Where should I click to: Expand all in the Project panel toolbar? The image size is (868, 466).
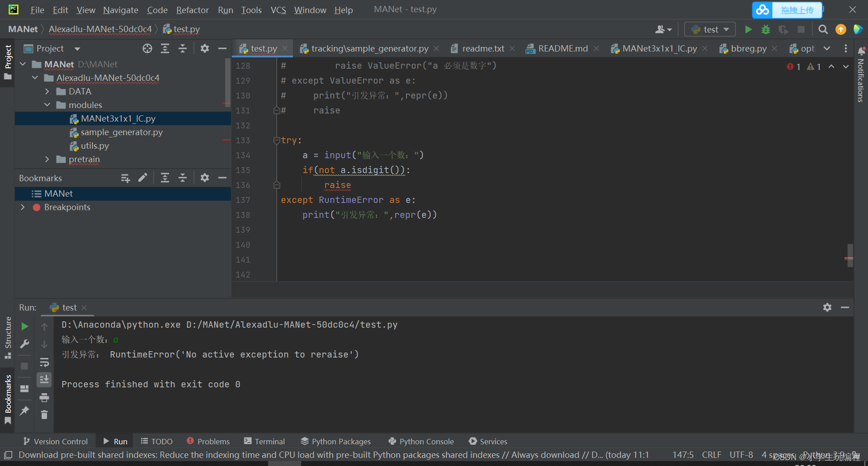pos(165,48)
